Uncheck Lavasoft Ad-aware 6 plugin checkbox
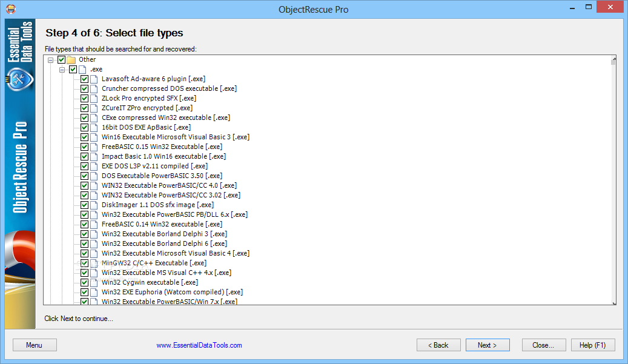This screenshot has height=364, width=628. coord(85,79)
